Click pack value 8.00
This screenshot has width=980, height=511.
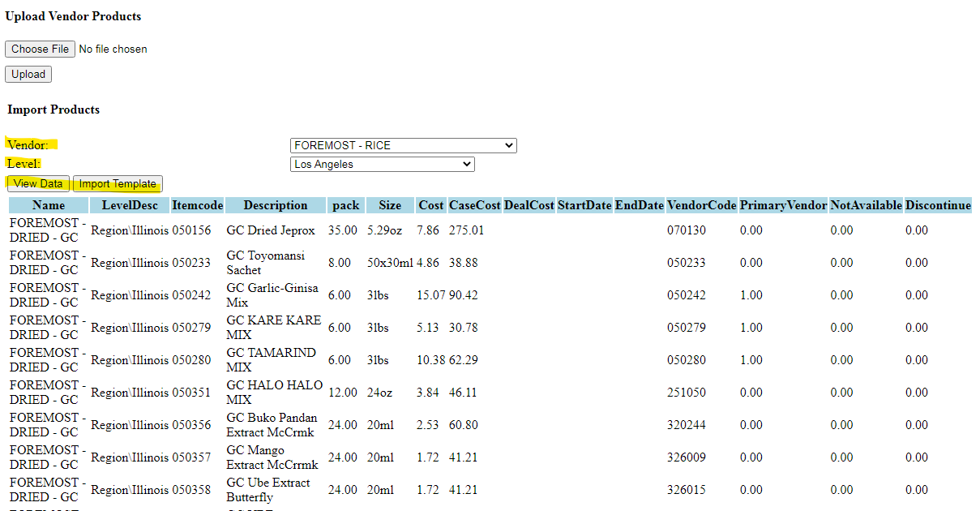click(x=340, y=263)
